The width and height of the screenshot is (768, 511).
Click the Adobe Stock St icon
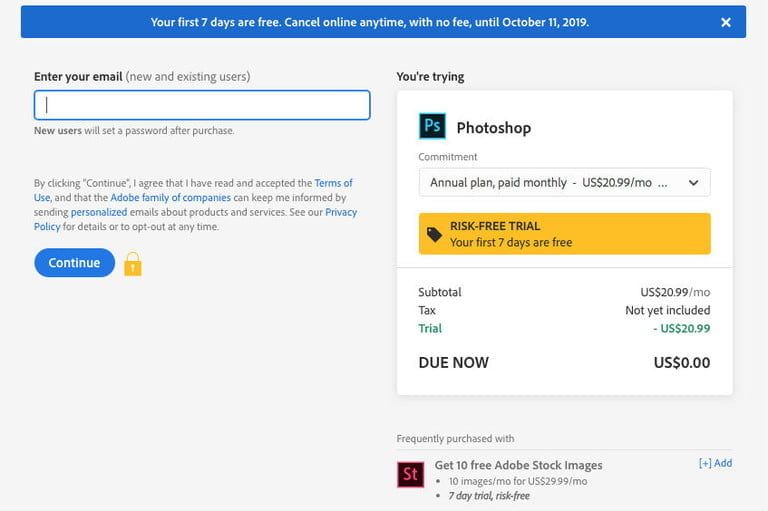click(410, 474)
